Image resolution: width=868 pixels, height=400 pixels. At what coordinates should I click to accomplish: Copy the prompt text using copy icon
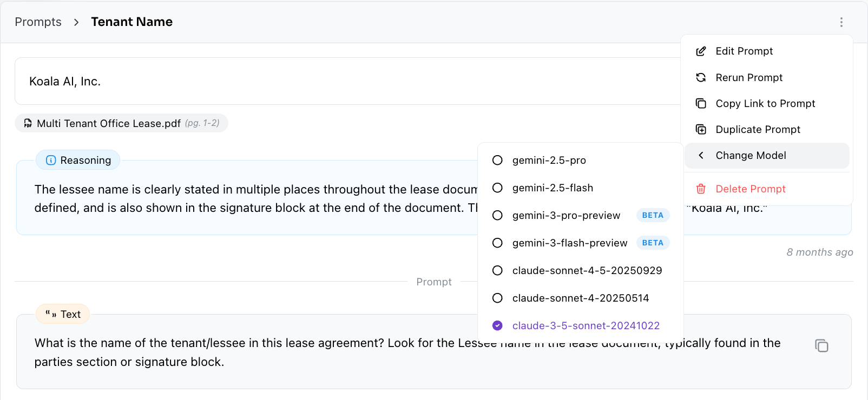(821, 346)
